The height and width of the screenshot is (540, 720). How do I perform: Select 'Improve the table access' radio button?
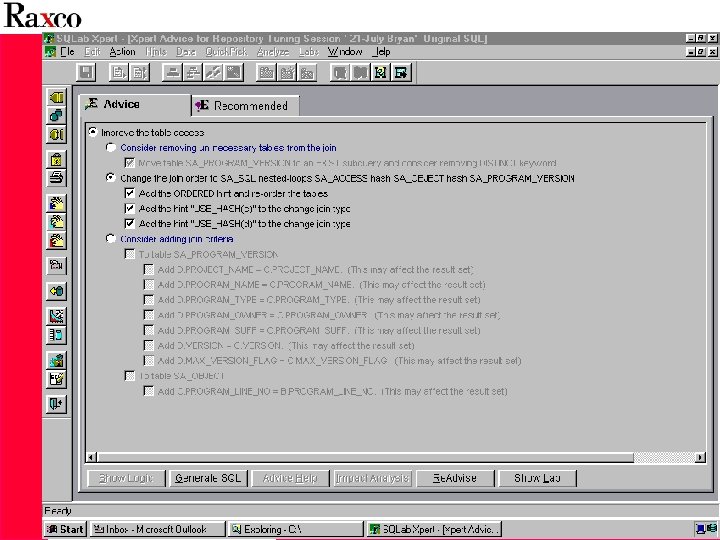[x=93, y=132]
